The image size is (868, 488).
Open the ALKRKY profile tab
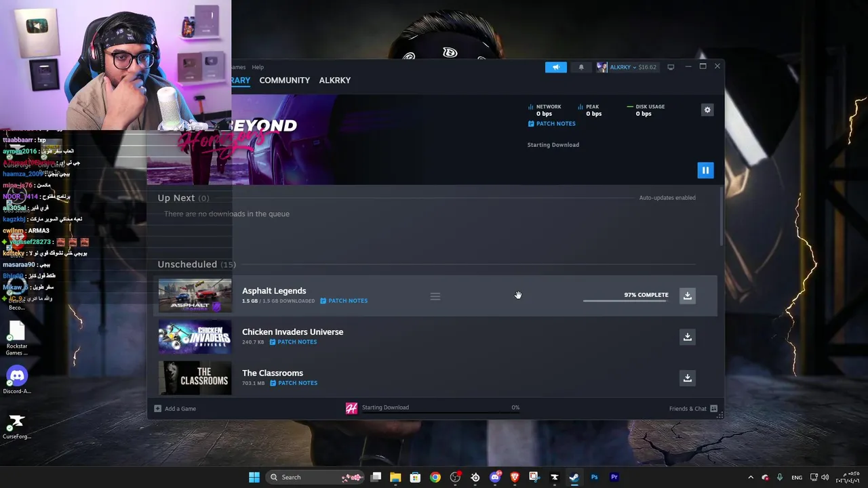(x=335, y=80)
